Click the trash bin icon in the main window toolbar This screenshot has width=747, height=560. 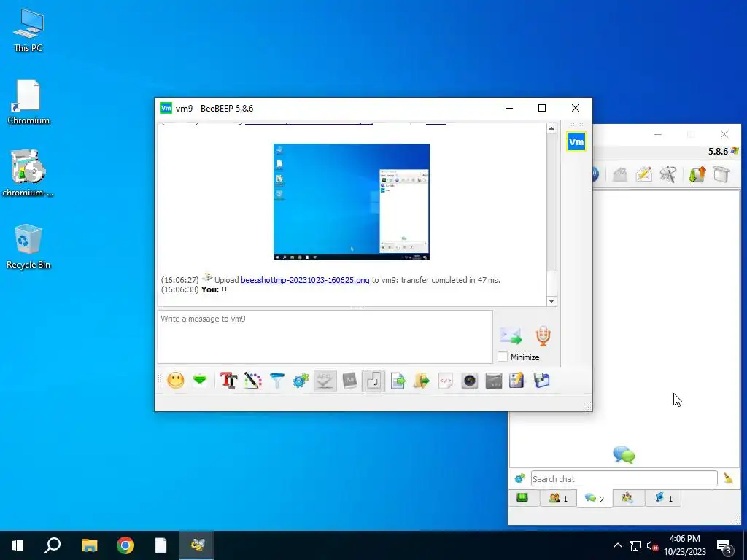(x=721, y=174)
